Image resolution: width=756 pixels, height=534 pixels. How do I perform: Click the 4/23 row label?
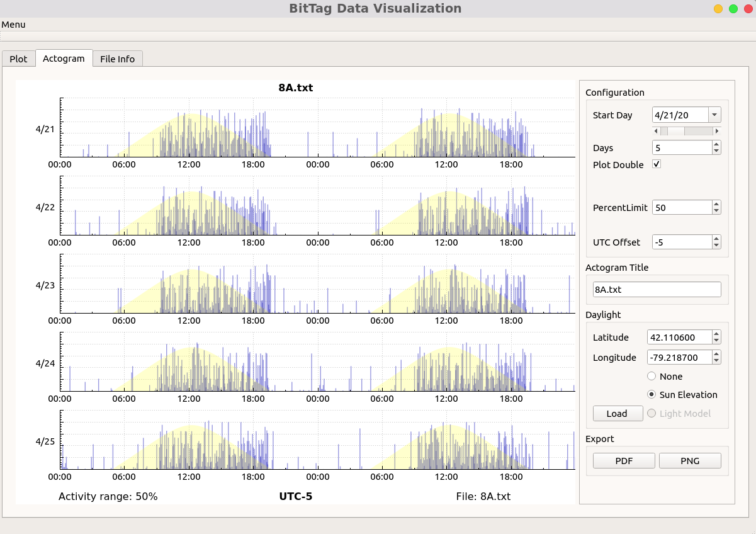click(45, 285)
